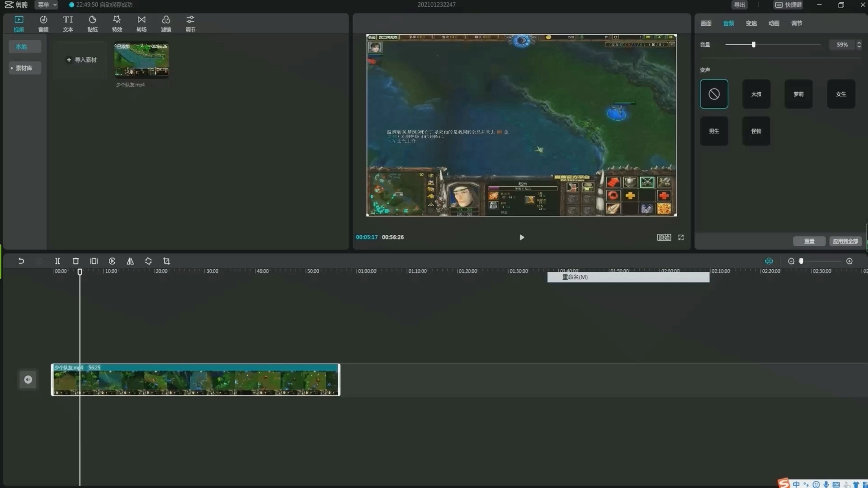Select the 少个队友.mp4 clip on timeline
Viewport: 868px width, 488px height.
coord(195,380)
